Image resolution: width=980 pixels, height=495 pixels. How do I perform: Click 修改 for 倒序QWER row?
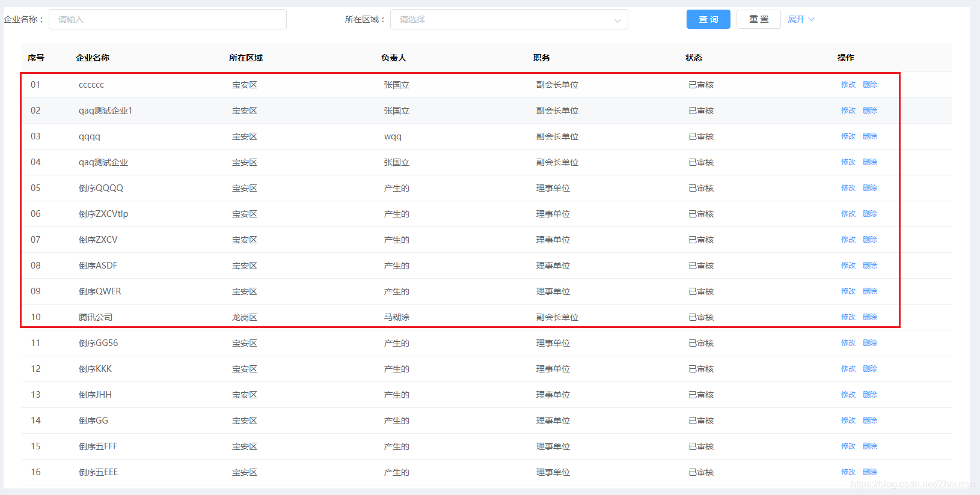coord(848,291)
